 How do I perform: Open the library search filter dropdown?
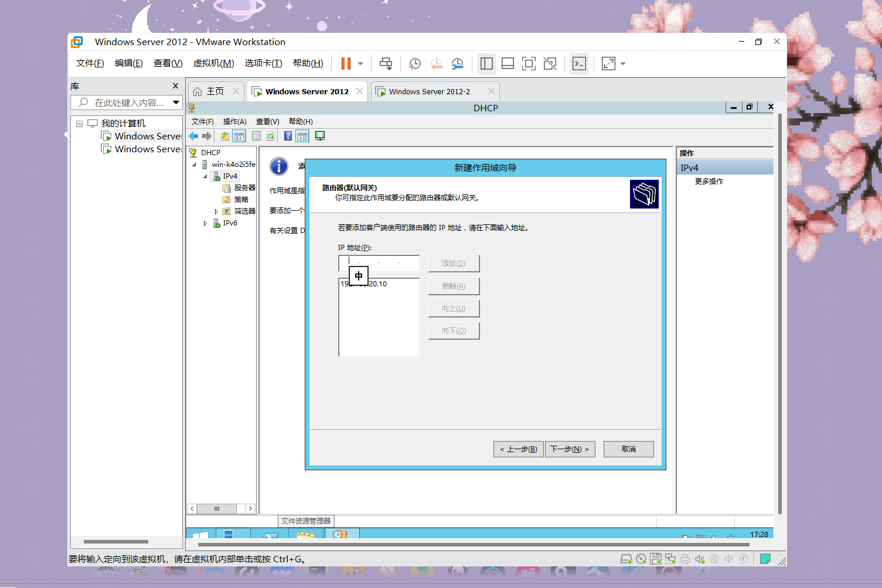pos(176,102)
